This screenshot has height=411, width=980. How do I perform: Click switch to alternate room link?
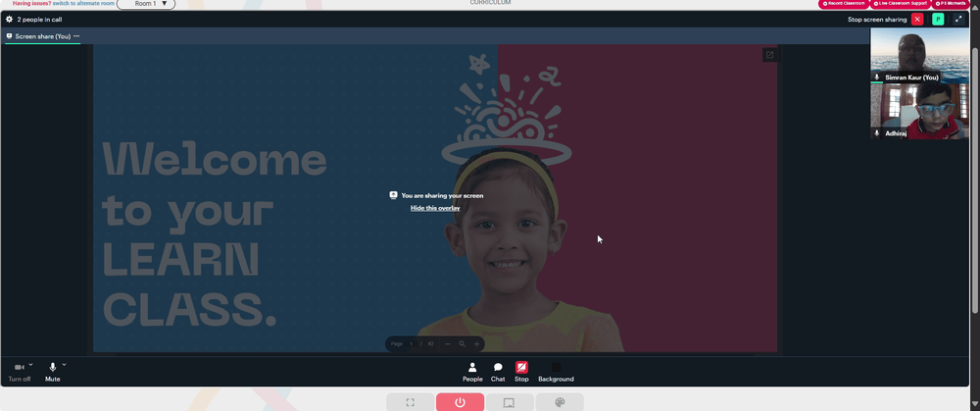click(83, 3)
